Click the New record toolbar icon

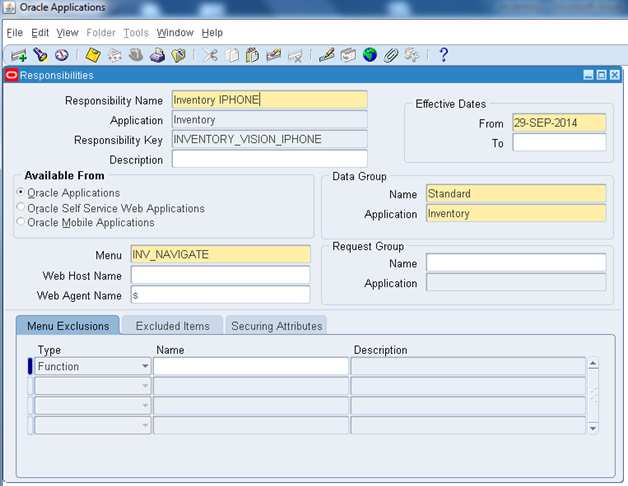pyautogui.click(x=19, y=55)
